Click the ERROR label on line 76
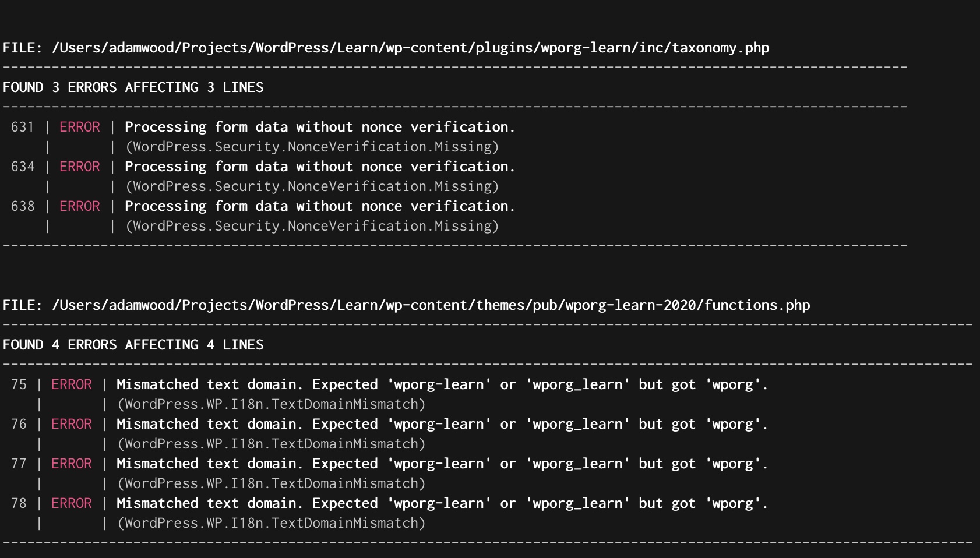The image size is (980, 558). (72, 424)
